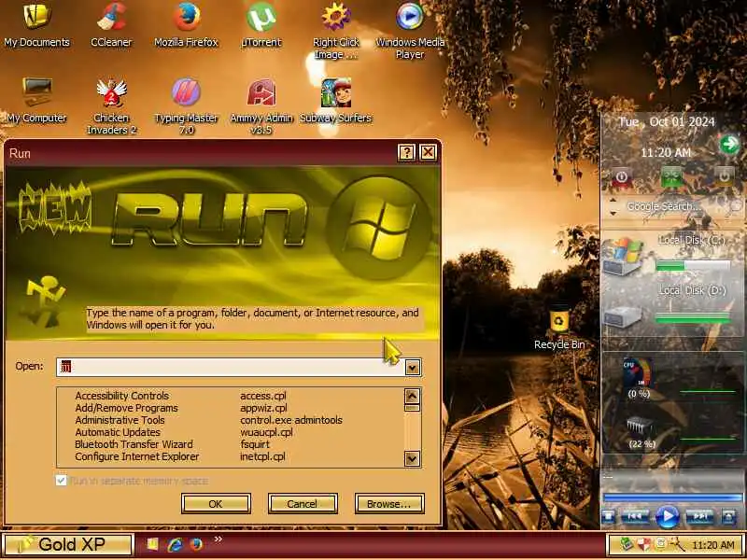This screenshot has width=747, height=560.
Task: Click the media player stop button
Action: (x=608, y=516)
